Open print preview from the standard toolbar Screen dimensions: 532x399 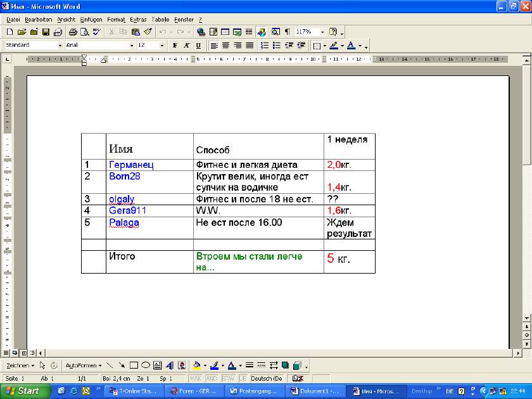(x=83, y=32)
